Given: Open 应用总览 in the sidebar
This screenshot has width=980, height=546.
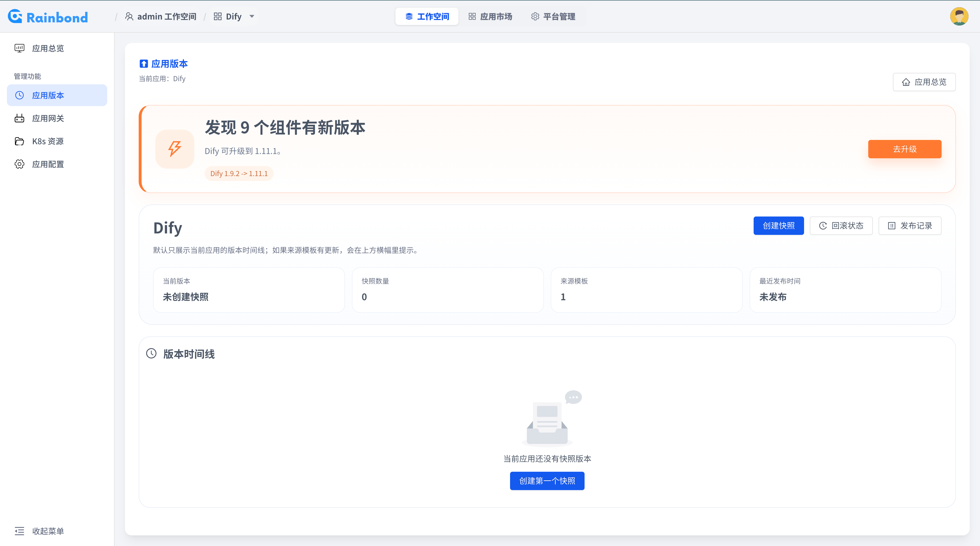Looking at the screenshot, I should click(57, 48).
